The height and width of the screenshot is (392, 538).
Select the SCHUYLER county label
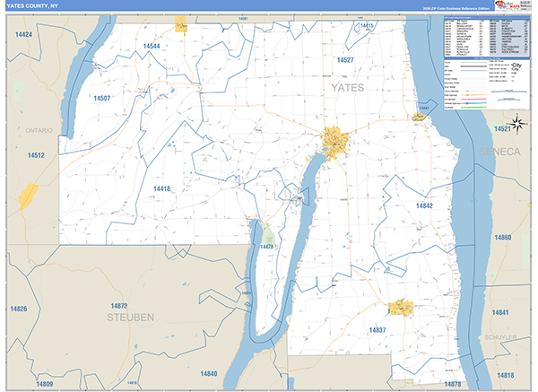click(x=500, y=337)
